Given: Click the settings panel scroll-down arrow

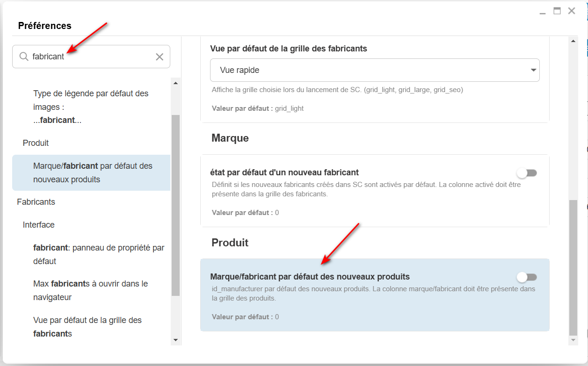Looking at the screenshot, I should pos(574,340).
